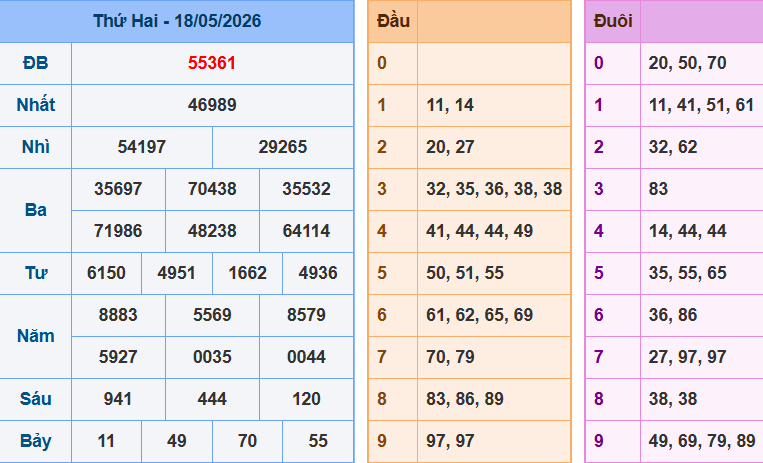Click the Sáu row label
763x463 pixels.
36,399
